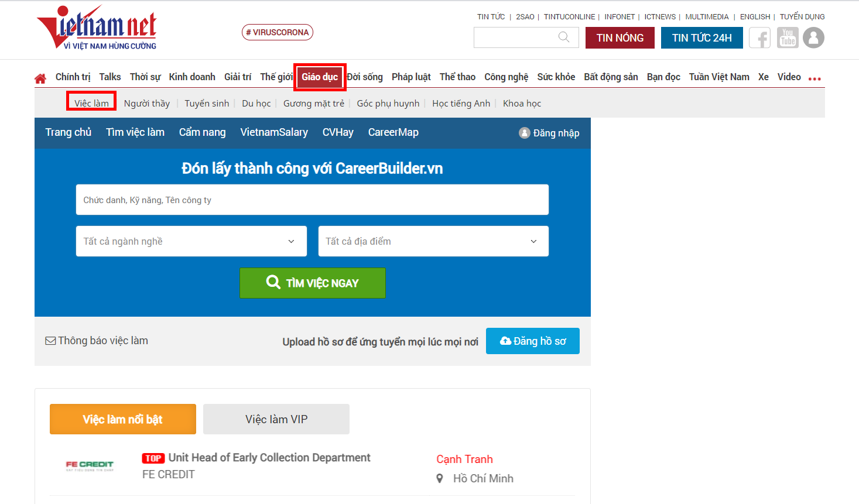Click 'Đăng nhập' in the blue bar
The image size is (859, 504).
[x=549, y=133]
